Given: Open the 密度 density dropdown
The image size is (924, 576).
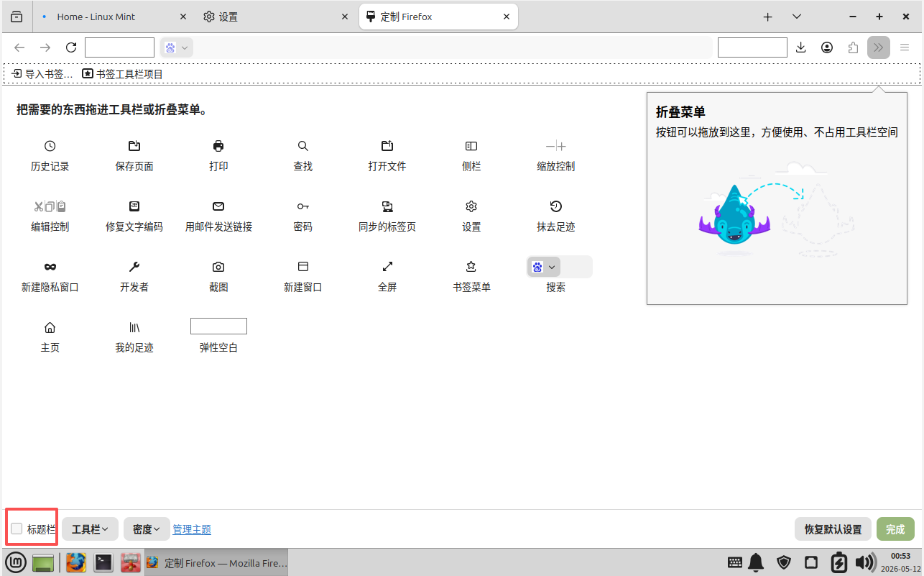Looking at the screenshot, I should point(147,529).
